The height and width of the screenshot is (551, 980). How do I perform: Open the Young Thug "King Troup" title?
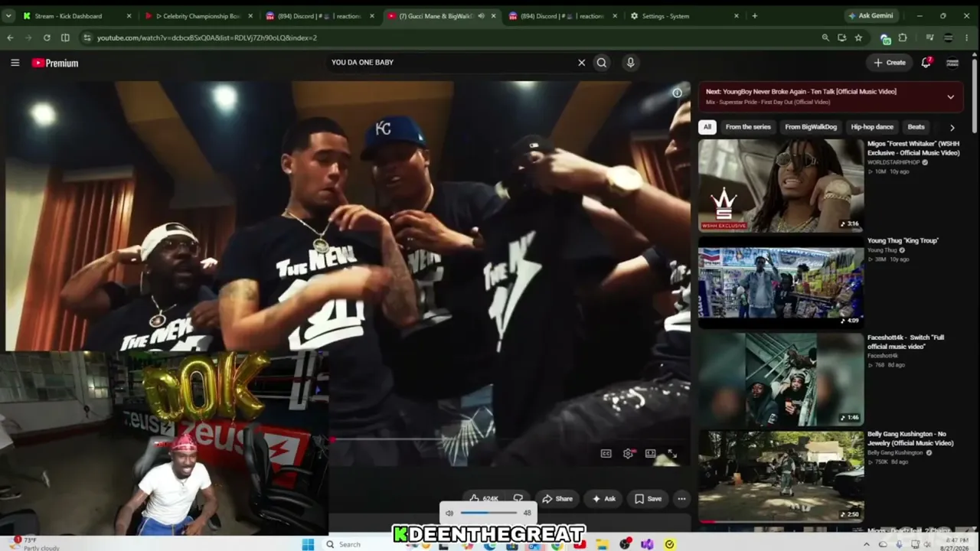point(903,240)
